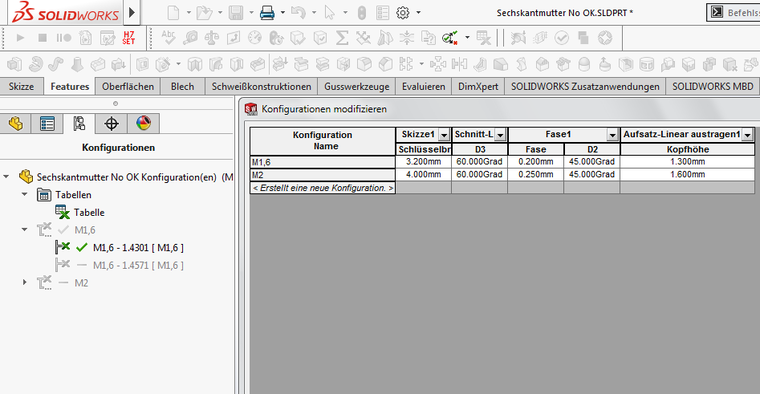Collapse the M1,6 configuration node

point(24,229)
